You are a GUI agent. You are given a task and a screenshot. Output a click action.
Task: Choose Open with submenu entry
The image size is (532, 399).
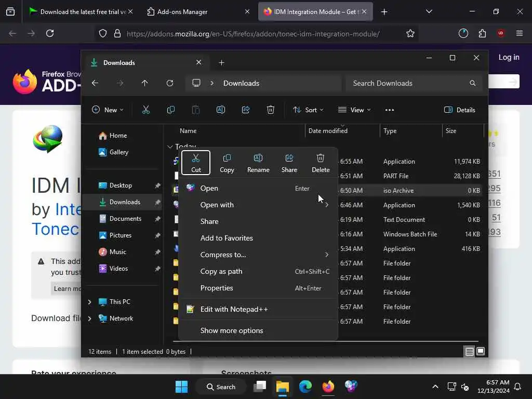(x=258, y=205)
